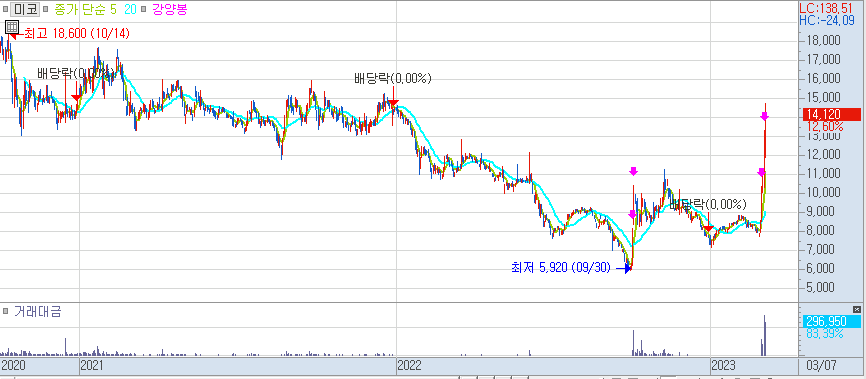Click the 11,000 price axis label

pyautogui.click(x=825, y=174)
